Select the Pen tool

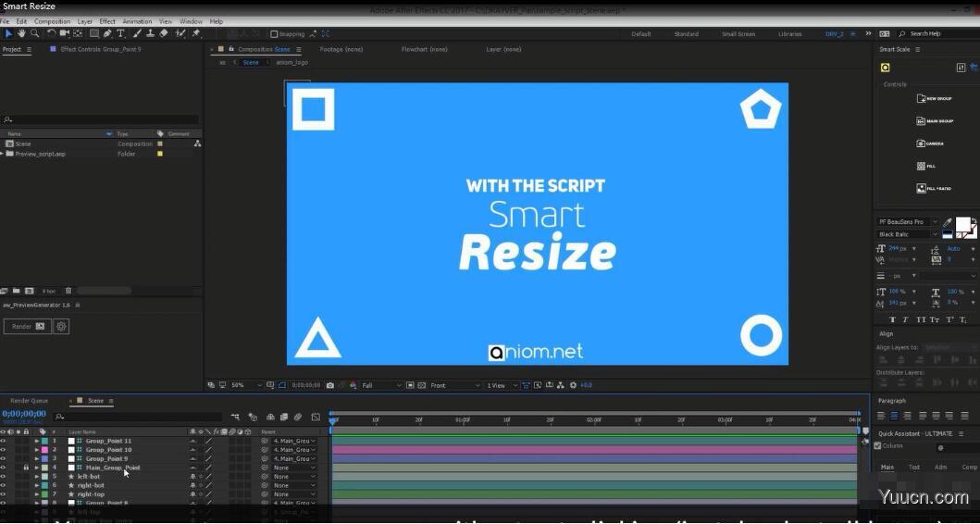tap(107, 33)
